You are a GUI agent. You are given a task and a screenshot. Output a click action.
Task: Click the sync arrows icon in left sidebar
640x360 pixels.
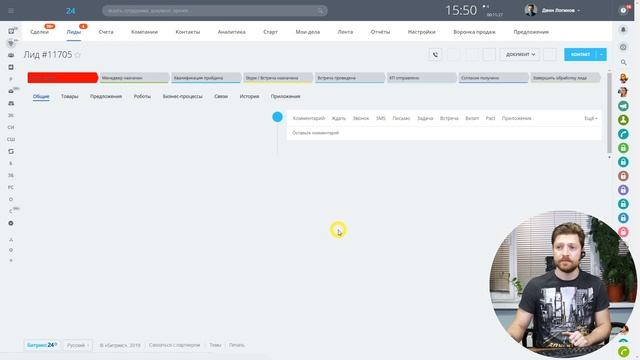11,151
